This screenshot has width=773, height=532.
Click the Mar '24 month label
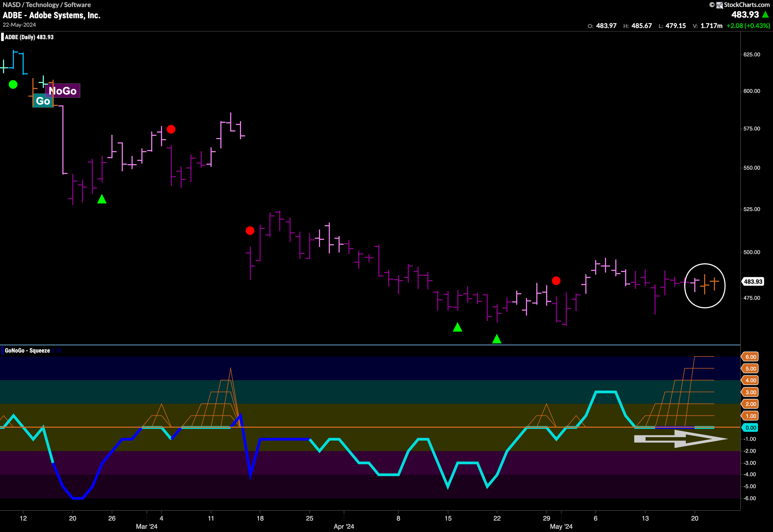(x=147, y=527)
